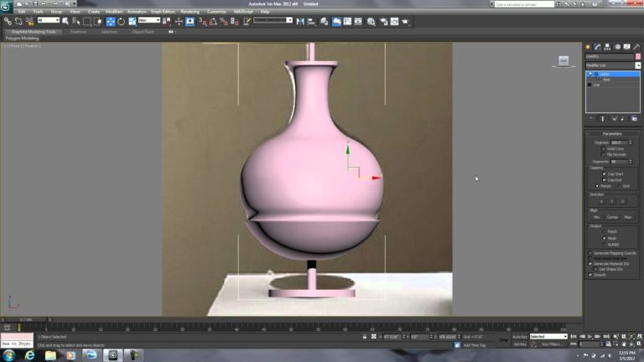The height and width of the screenshot is (362, 644).
Task: Click the 3ds Max application logo button
Action: [7, 5]
